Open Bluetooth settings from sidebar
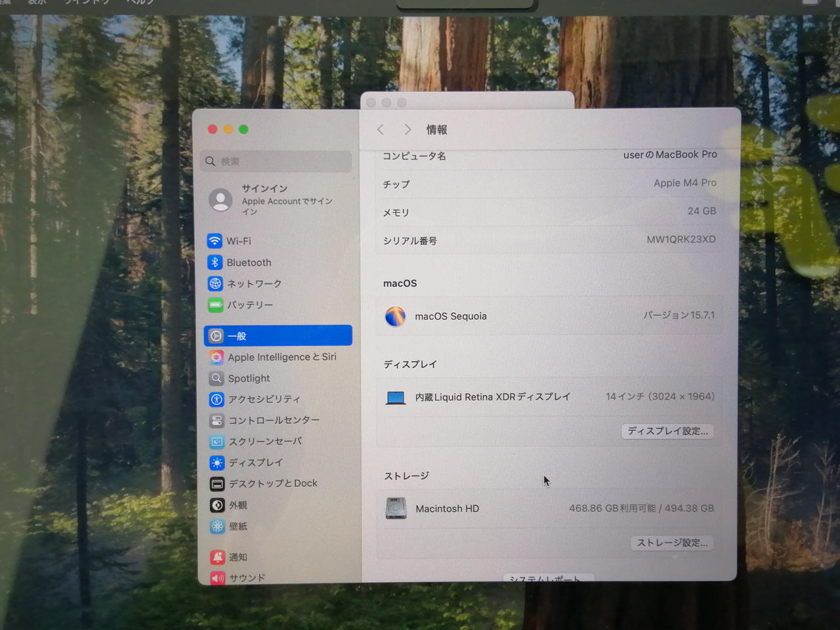This screenshot has width=840, height=630. coord(248,262)
